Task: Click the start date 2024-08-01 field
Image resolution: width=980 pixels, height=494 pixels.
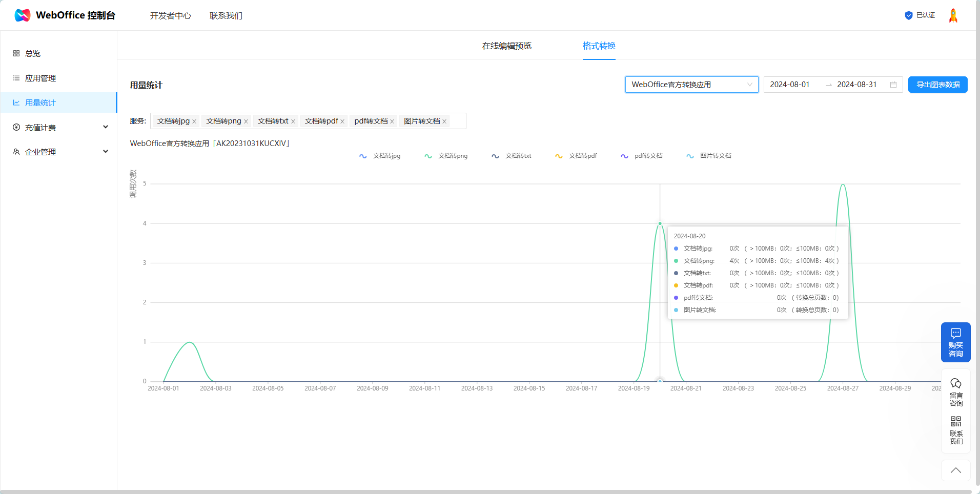Action: [790, 85]
